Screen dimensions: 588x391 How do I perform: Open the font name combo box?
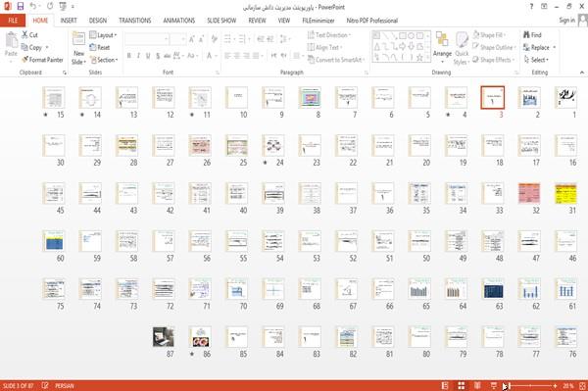coord(146,38)
